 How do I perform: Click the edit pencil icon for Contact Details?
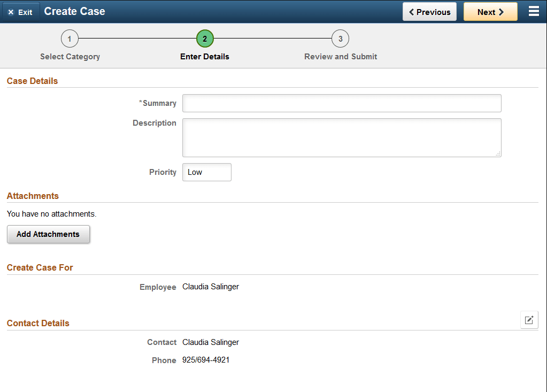click(x=529, y=319)
